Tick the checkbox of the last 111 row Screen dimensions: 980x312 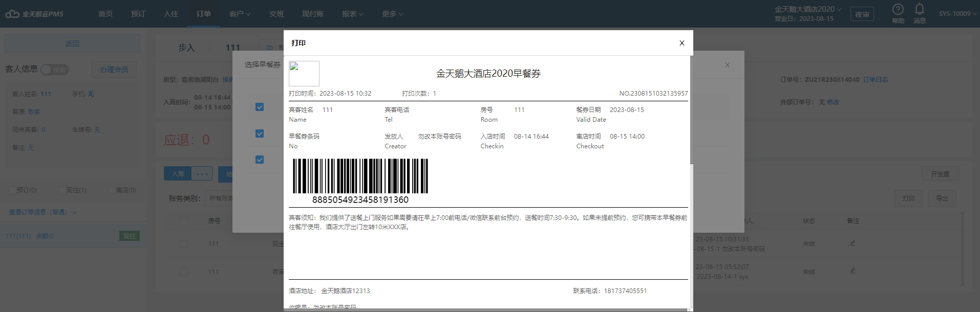[x=184, y=272]
